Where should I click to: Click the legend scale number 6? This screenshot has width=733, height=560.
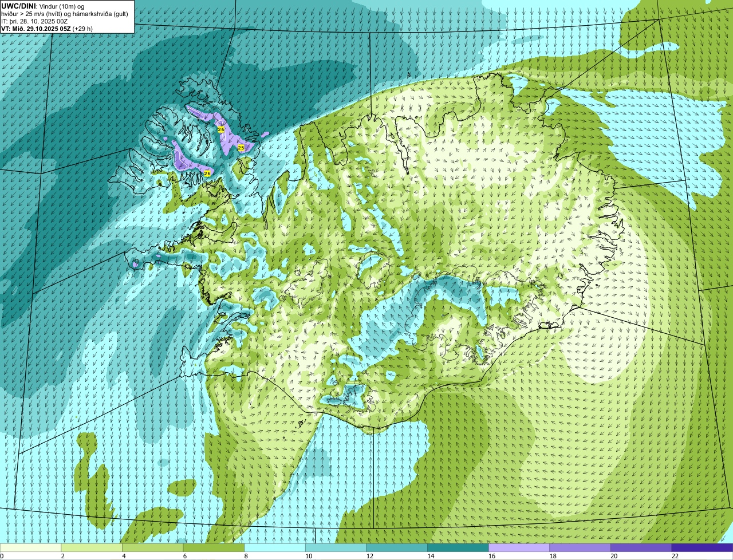point(184,556)
